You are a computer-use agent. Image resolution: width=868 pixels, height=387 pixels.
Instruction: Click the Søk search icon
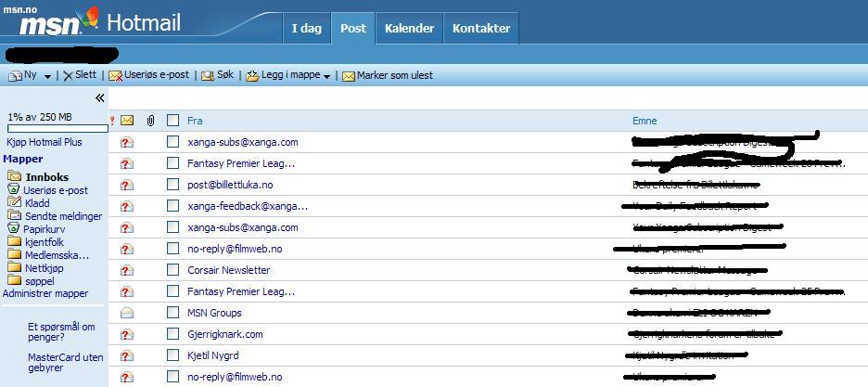click(208, 76)
